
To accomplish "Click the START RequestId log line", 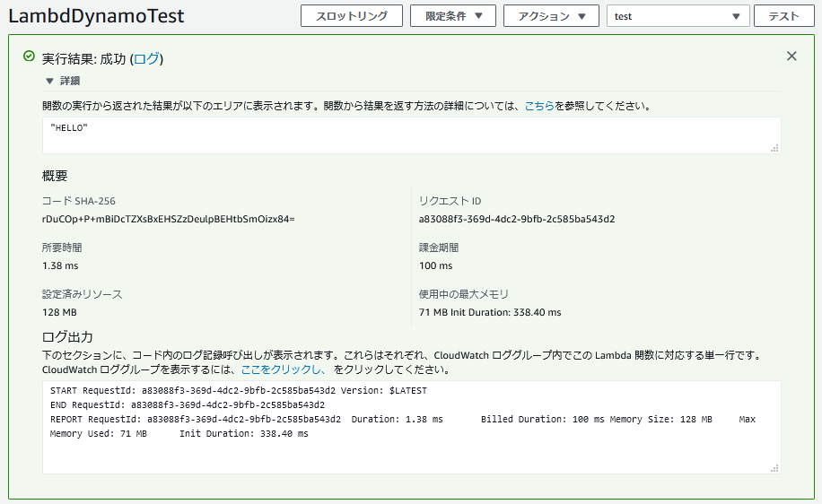I will click(x=239, y=390).
